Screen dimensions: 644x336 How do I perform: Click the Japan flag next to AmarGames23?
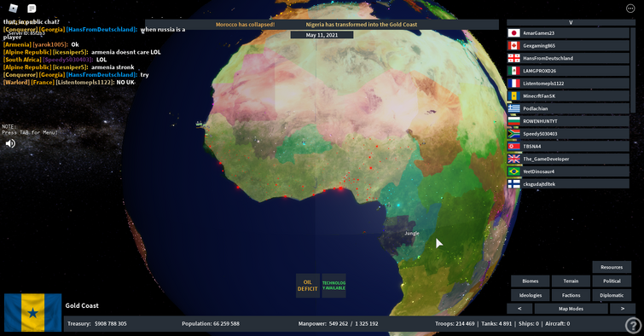pos(513,33)
